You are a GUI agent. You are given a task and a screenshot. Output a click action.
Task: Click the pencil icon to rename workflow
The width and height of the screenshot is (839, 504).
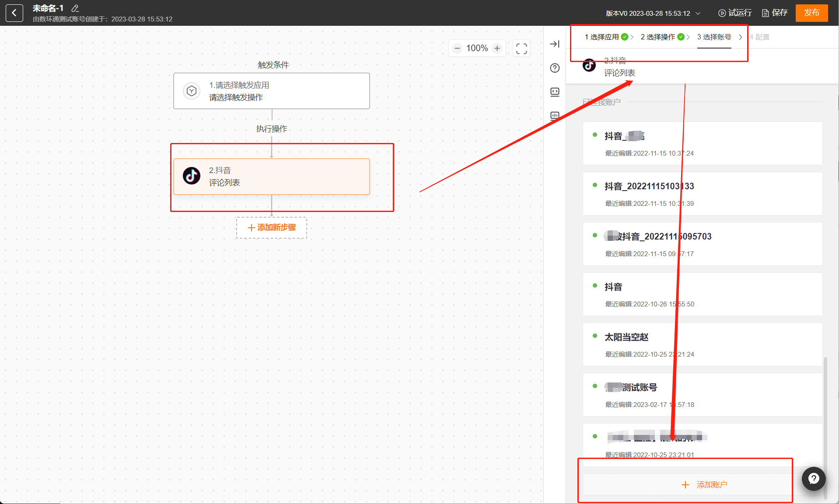click(x=75, y=8)
